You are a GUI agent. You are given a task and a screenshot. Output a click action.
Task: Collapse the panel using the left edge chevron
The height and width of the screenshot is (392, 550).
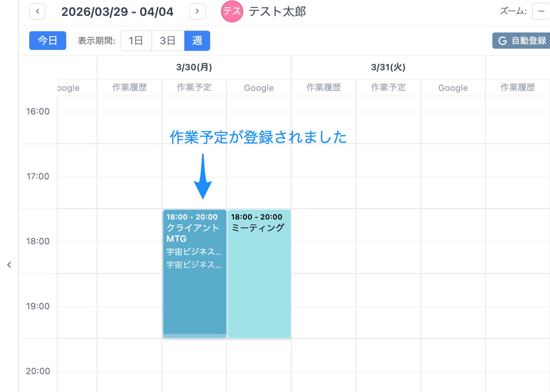[x=9, y=265]
